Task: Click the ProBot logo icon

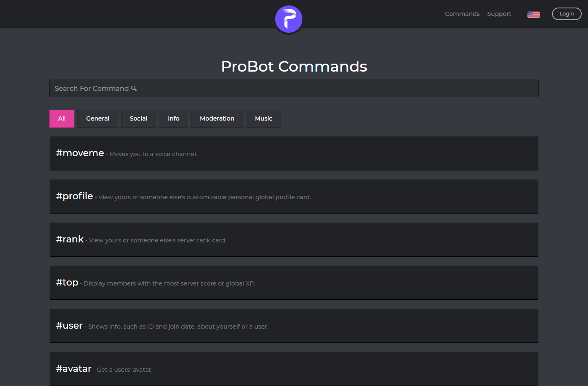Action: pyautogui.click(x=289, y=19)
